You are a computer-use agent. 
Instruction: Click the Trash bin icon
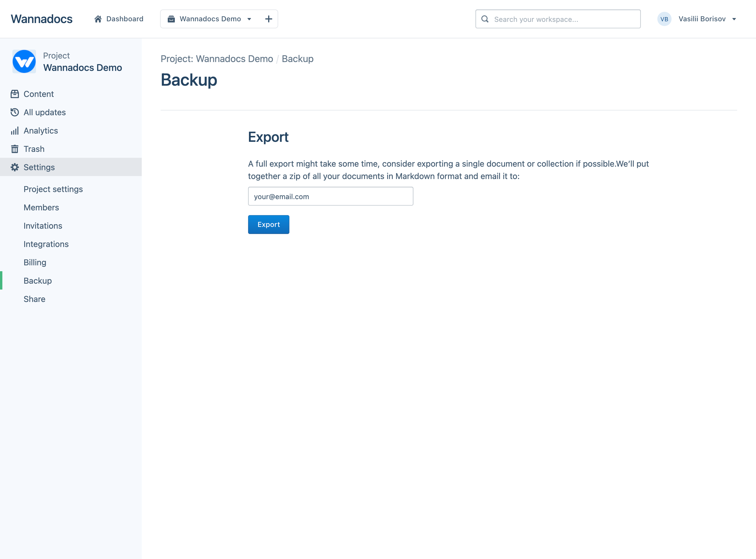point(14,149)
